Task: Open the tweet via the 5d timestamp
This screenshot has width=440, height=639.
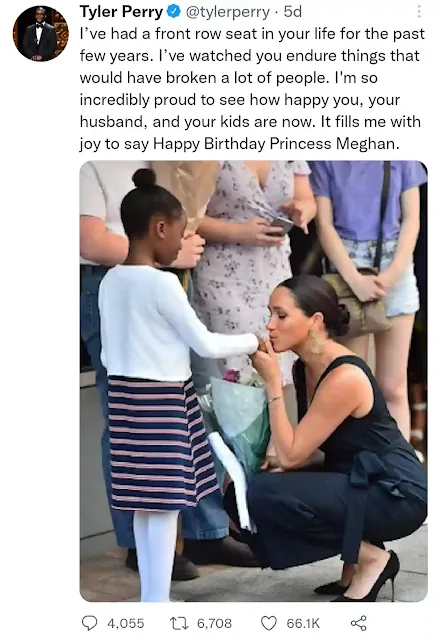Action: [293, 12]
